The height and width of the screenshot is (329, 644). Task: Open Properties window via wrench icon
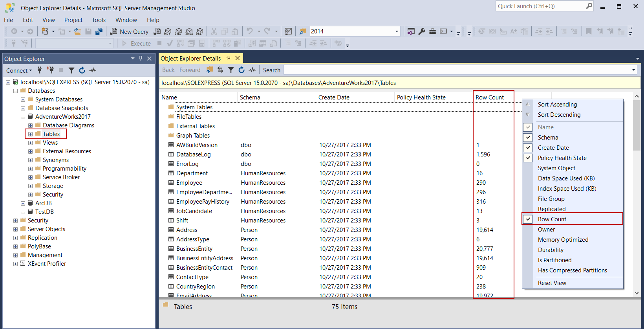point(422,31)
